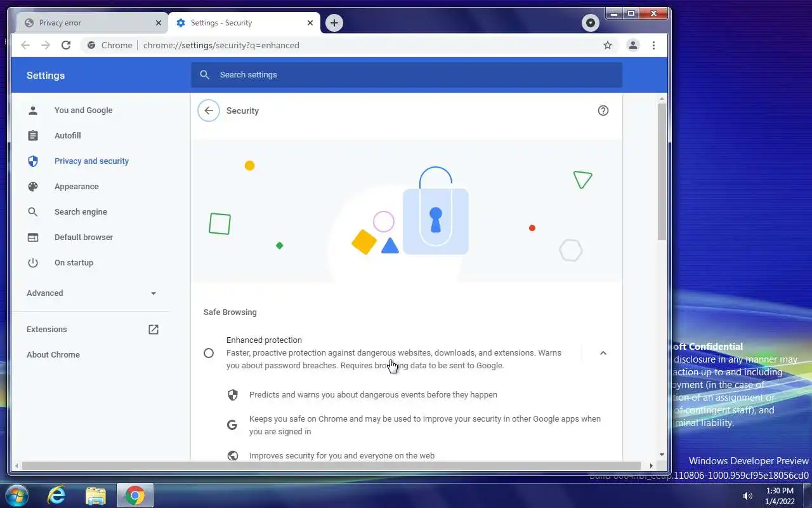
Task: Open the Windows Start button
Action: pyautogui.click(x=16, y=495)
